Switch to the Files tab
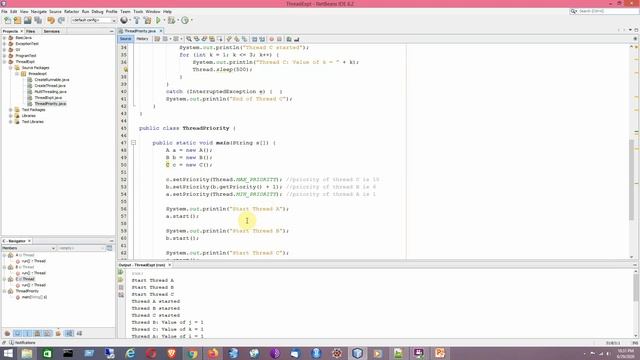 [x=31, y=31]
